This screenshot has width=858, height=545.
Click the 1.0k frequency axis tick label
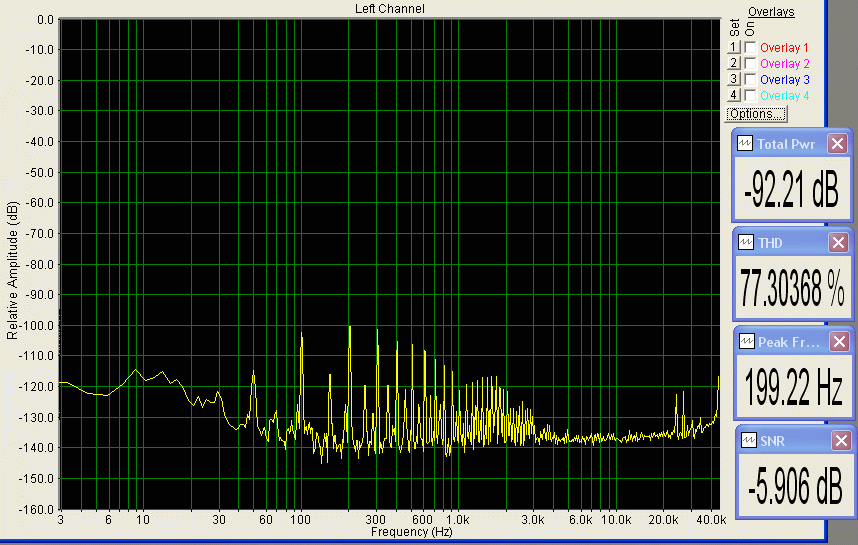(457, 519)
